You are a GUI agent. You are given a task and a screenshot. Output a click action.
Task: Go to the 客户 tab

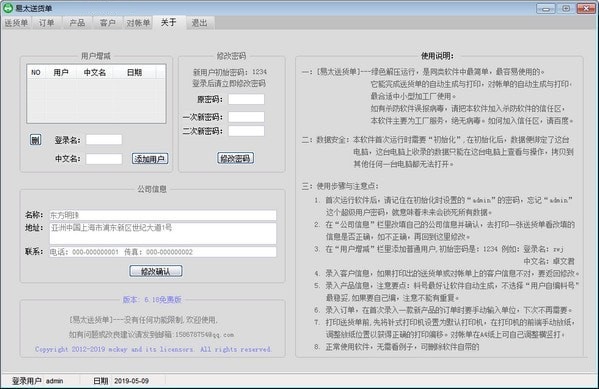click(x=107, y=23)
